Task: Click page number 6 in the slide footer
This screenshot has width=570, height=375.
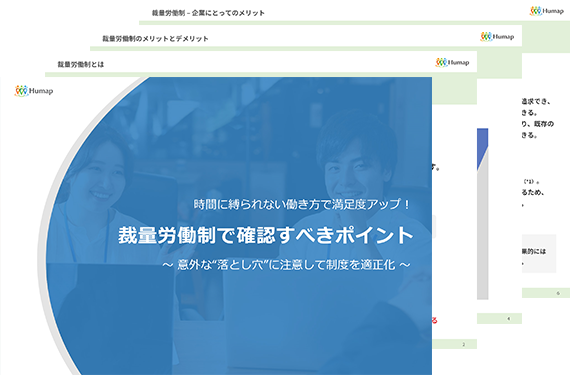Action: (x=558, y=293)
